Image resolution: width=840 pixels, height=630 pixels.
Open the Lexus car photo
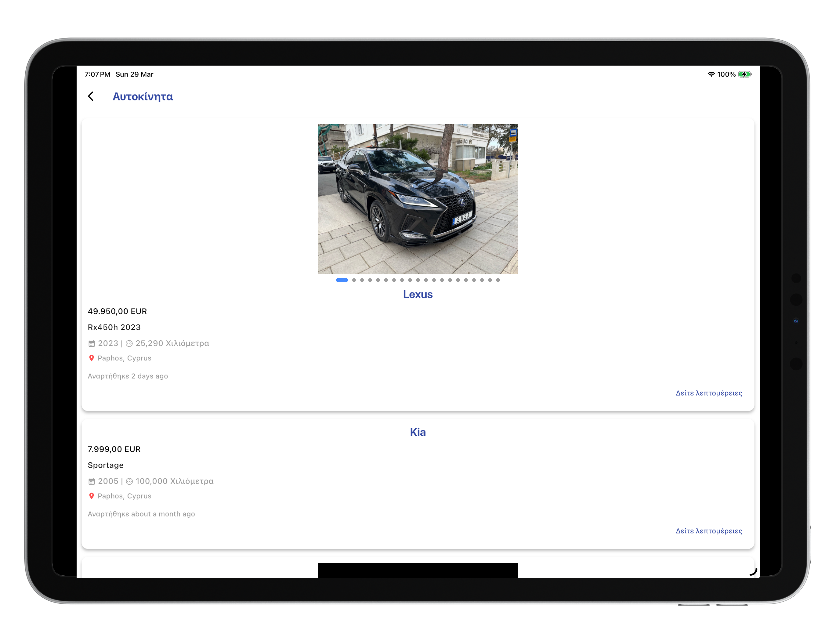coord(418,199)
